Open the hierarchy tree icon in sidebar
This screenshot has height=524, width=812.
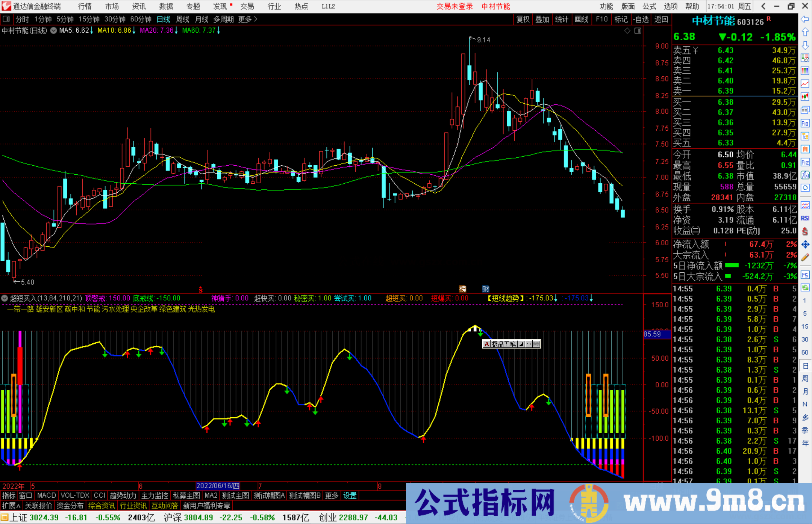(x=805, y=136)
